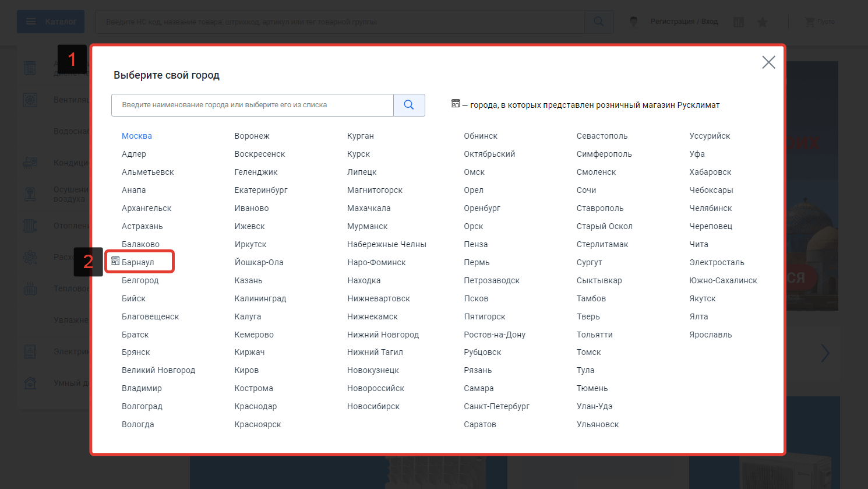Select Нижневартовск
This screenshot has height=489, width=868.
point(379,298)
